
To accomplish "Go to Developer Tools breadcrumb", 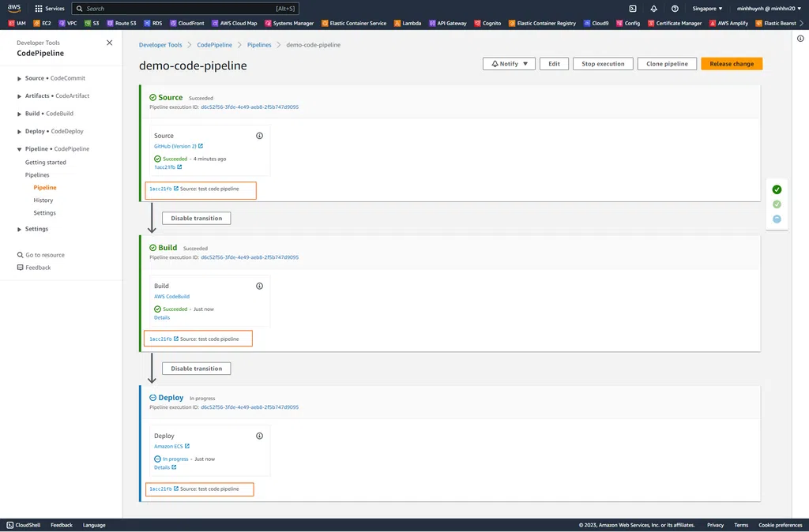I will click(x=160, y=45).
